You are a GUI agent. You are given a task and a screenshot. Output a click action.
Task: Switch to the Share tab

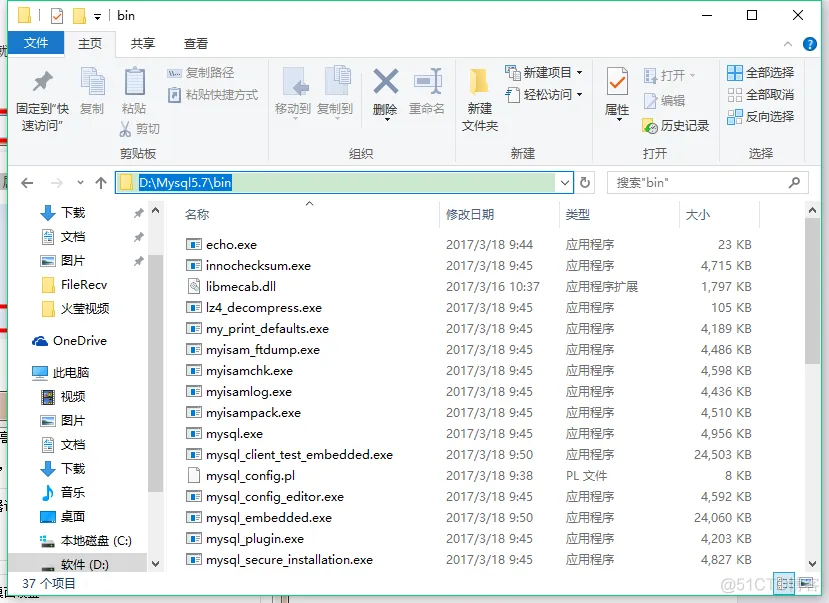[143, 43]
